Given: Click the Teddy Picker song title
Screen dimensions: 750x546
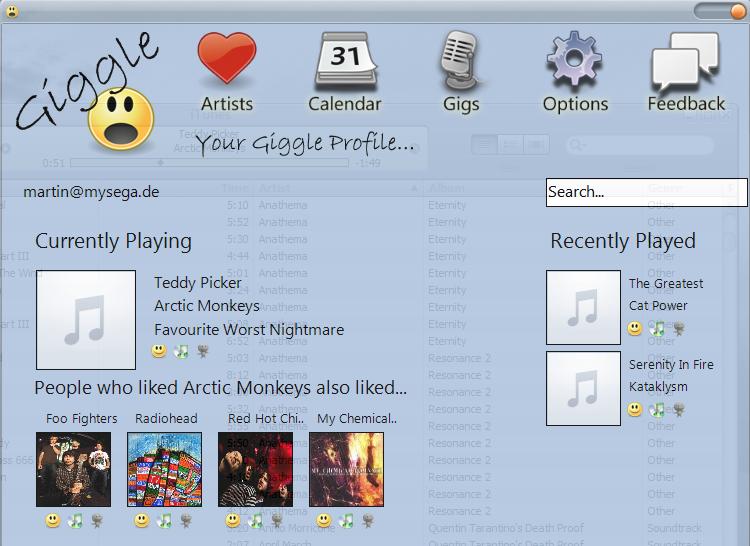Looking at the screenshot, I should point(198,283).
